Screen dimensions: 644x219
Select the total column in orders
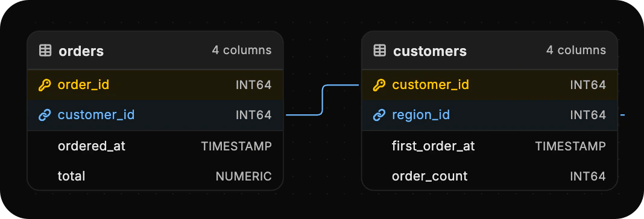155,176
